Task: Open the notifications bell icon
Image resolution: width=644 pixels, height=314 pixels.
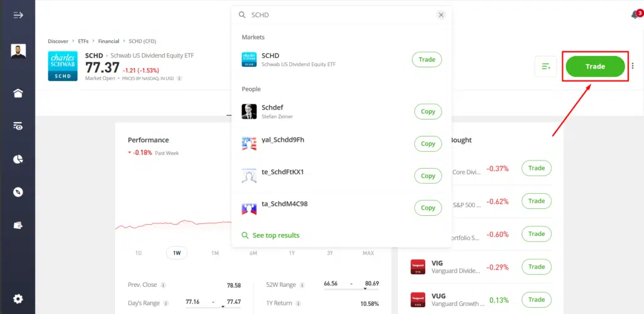Action: pyautogui.click(x=635, y=15)
